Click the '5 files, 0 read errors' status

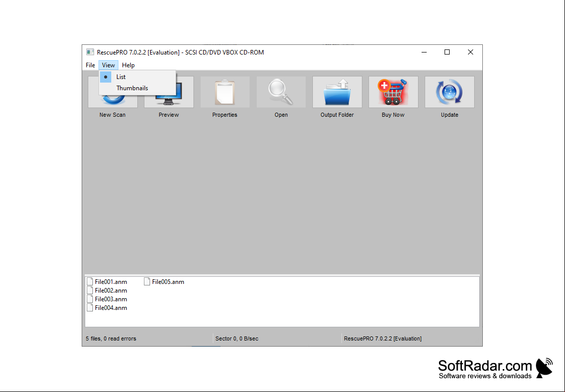(x=111, y=338)
